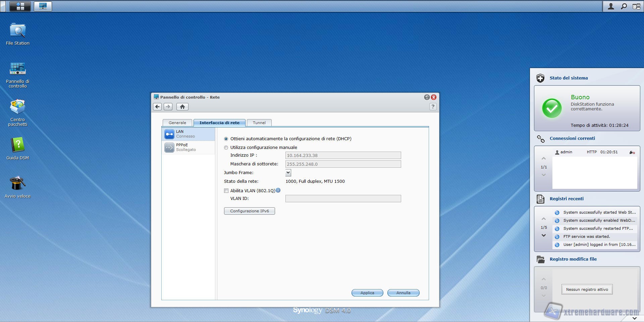
Task: Switch to the Generale tab
Action: [x=177, y=123]
